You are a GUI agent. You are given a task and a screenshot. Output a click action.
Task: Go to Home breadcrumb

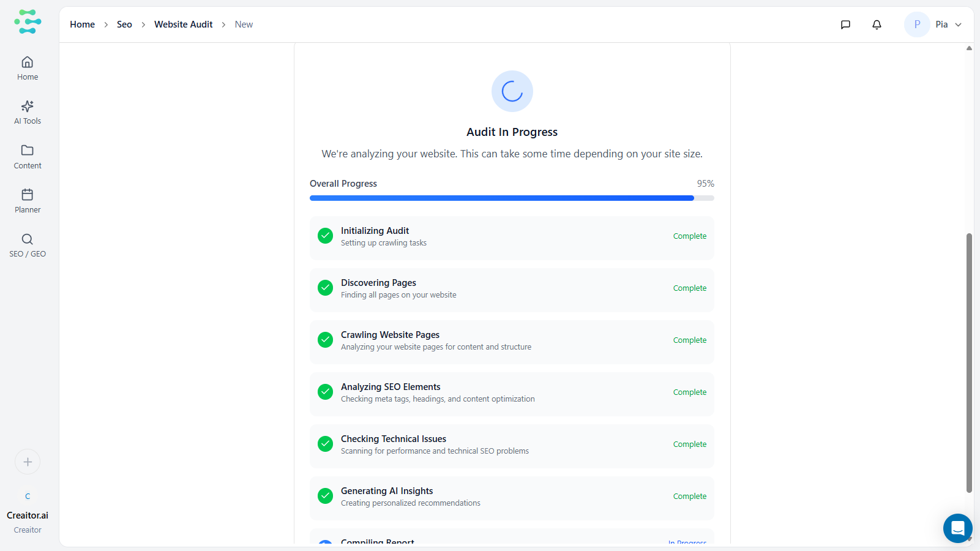pos(82,24)
